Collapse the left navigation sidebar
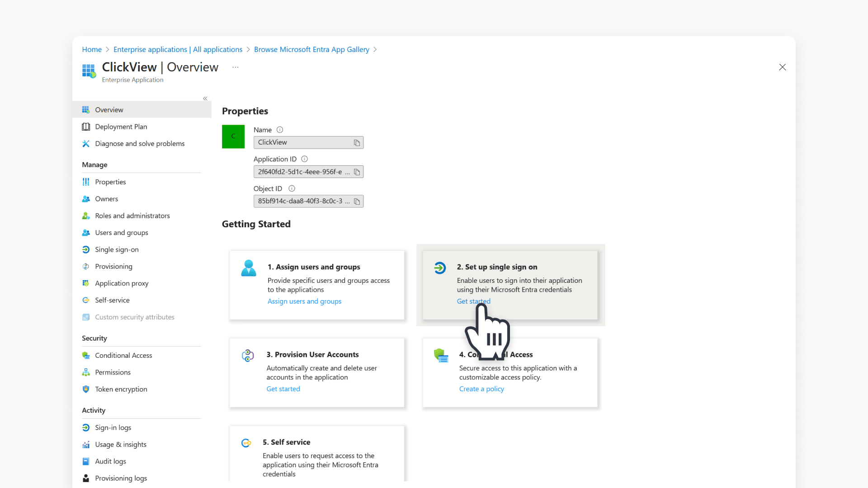868x488 pixels. (205, 99)
